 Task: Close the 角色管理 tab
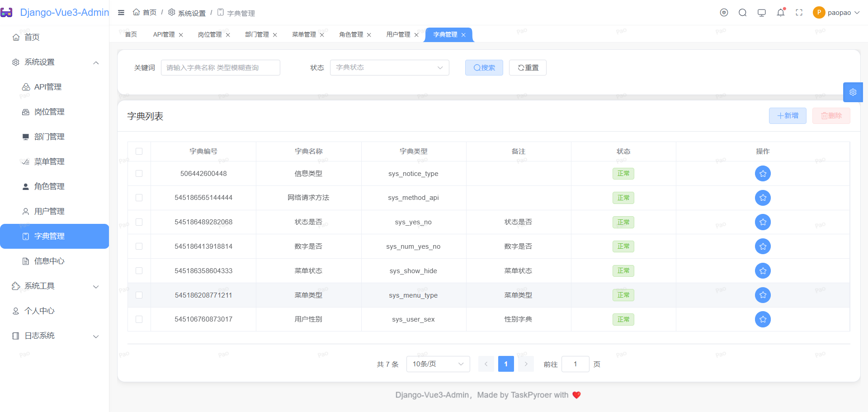(x=369, y=35)
